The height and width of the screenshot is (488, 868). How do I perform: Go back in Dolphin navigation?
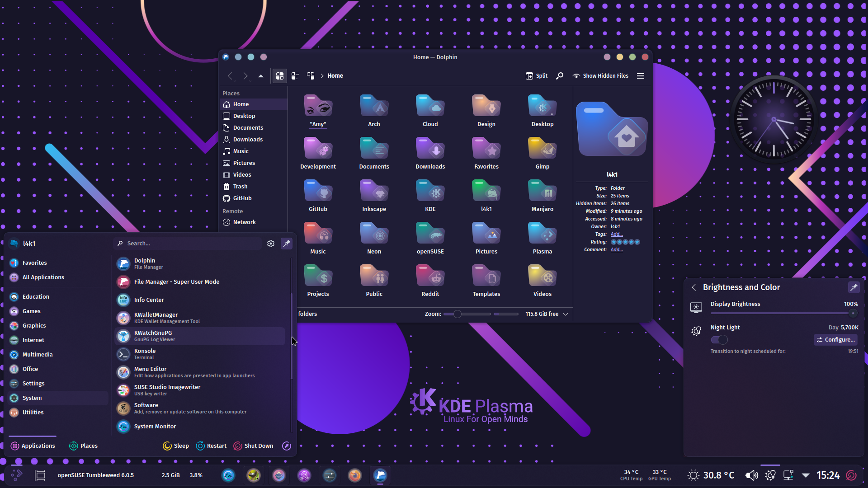[230, 76]
